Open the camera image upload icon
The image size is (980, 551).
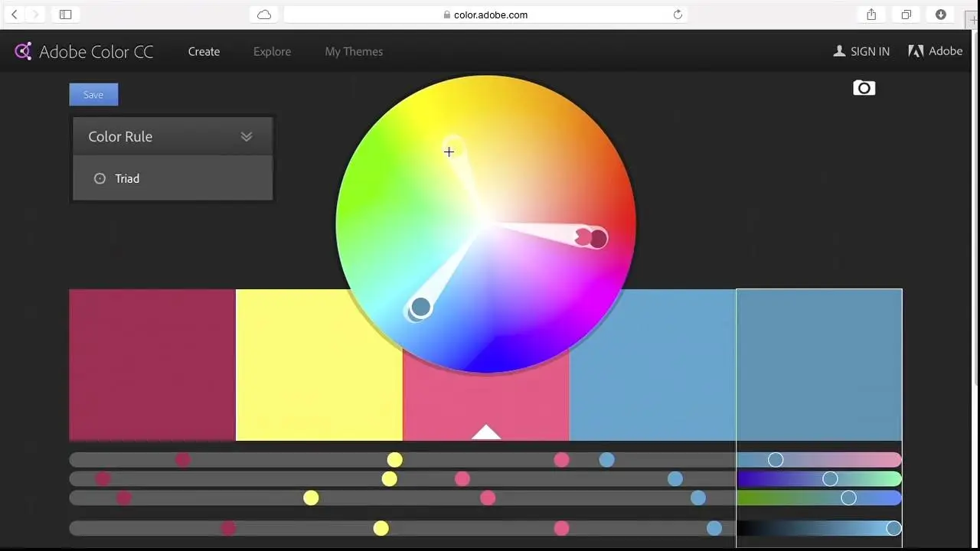point(864,88)
